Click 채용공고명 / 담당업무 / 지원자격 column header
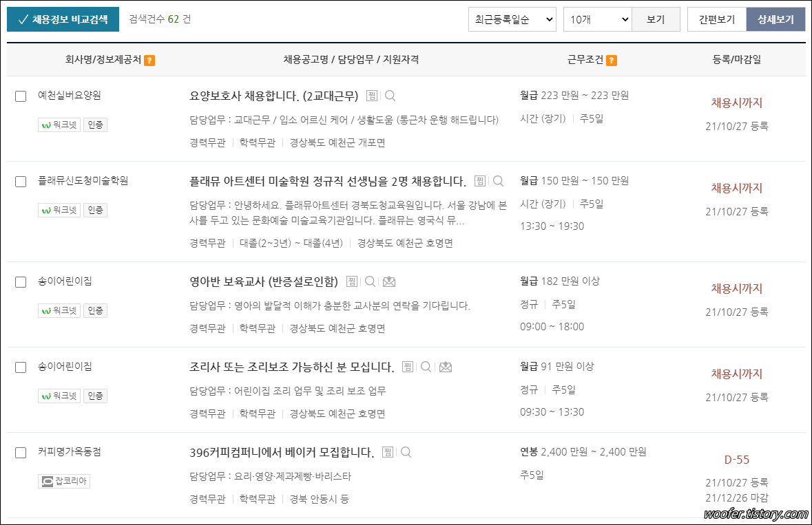The height and width of the screenshot is (525, 812). click(x=351, y=59)
